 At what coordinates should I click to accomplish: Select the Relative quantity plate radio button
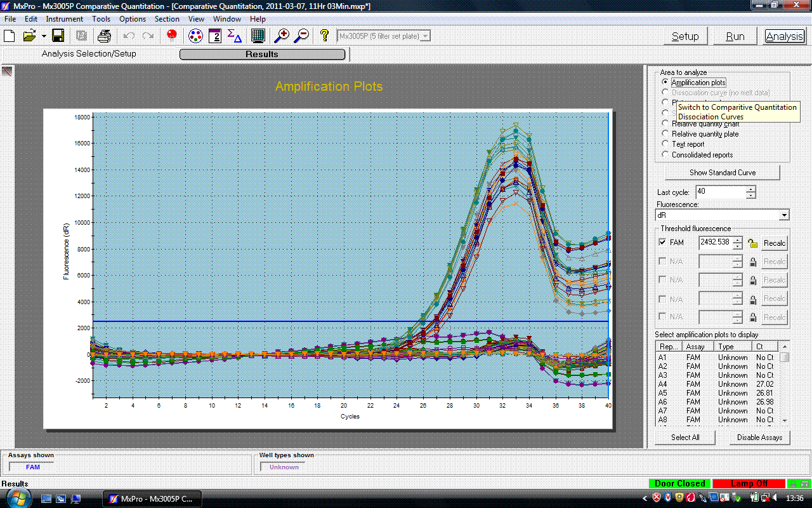tap(665, 134)
